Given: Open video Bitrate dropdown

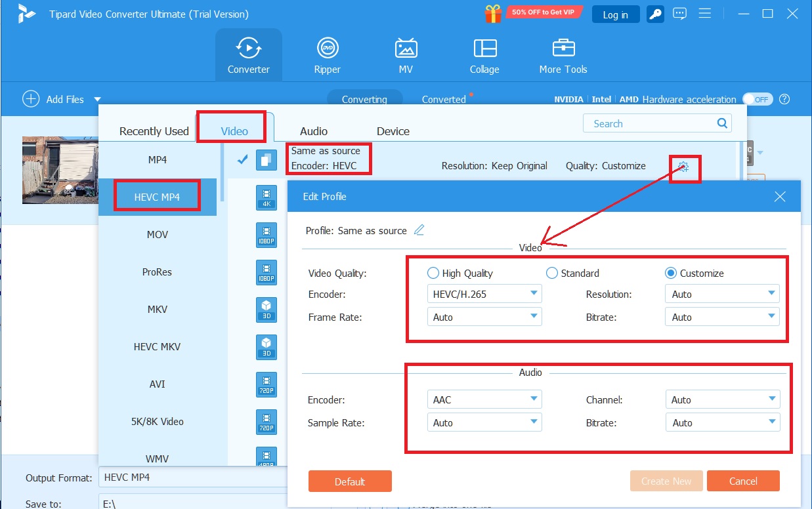Looking at the screenshot, I should pyautogui.click(x=722, y=317).
